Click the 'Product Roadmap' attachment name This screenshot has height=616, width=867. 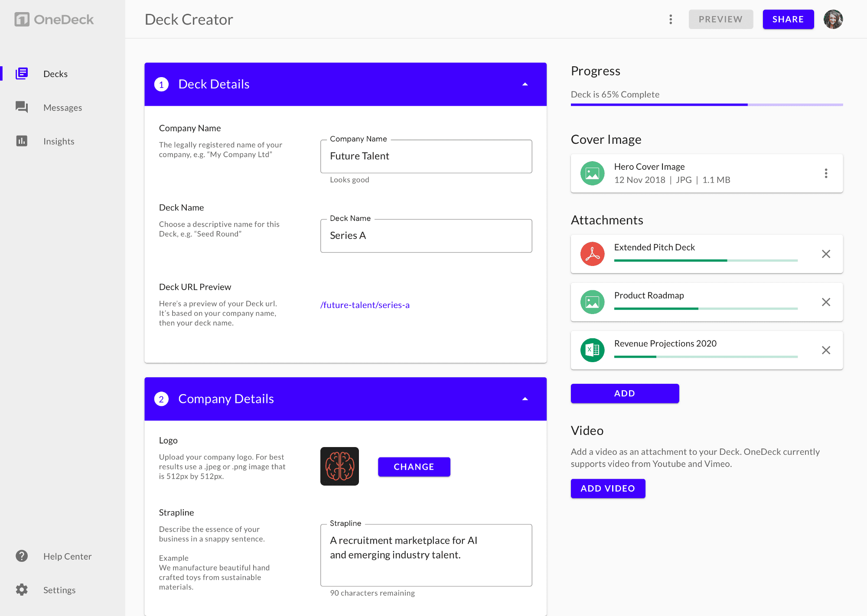coord(649,295)
